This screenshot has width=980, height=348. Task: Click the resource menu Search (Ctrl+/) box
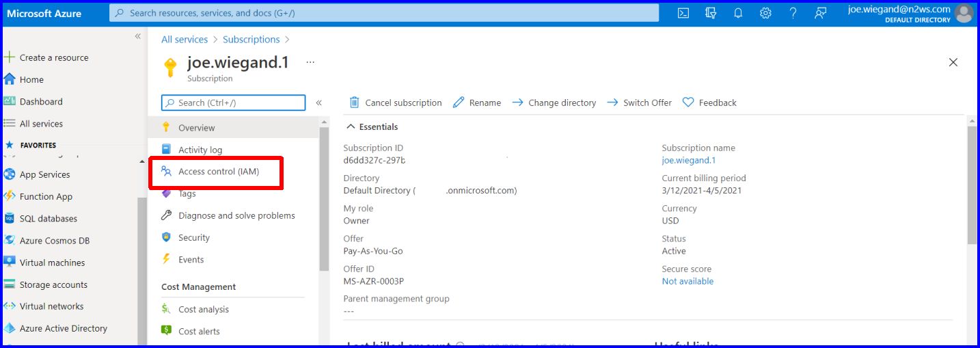pos(234,103)
